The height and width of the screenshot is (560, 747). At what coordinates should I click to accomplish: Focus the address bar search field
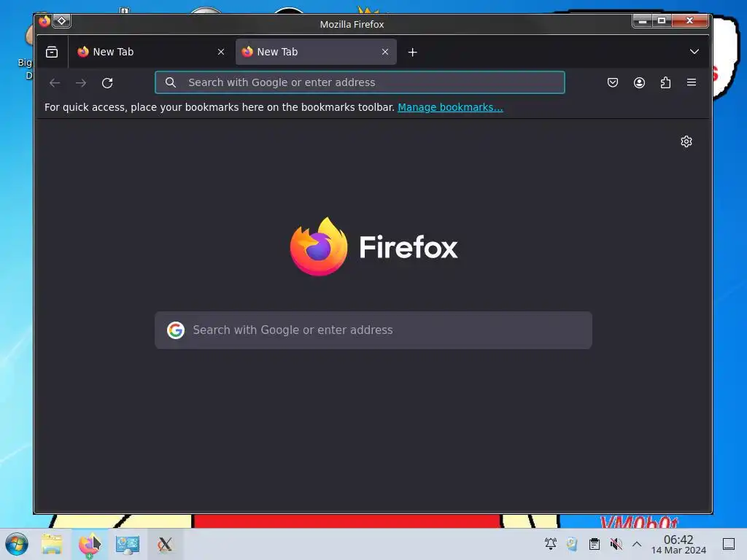[x=360, y=82]
